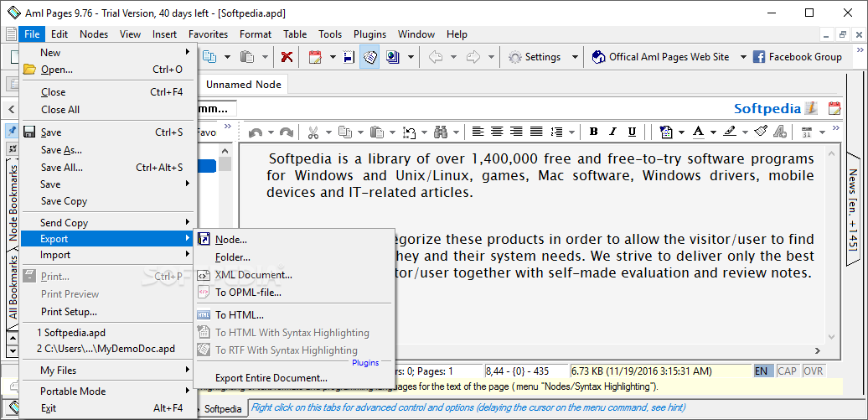Screen dimensions: 868x420
Task: Click the outlined letter A font effects icon
Action: coord(780,132)
